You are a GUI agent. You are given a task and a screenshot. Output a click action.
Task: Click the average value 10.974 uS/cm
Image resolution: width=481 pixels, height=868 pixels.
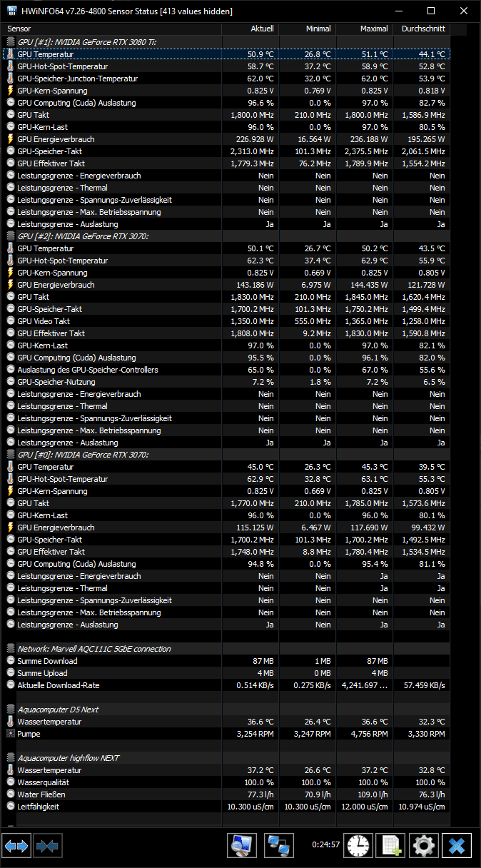(422, 807)
